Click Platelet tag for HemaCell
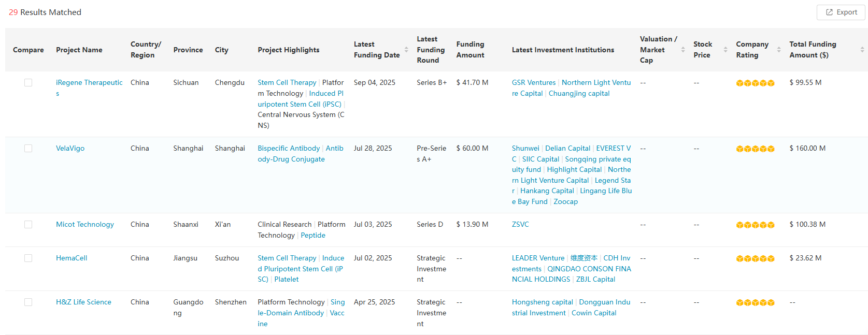Screen dimensions: 868x335 pyautogui.click(x=287, y=279)
